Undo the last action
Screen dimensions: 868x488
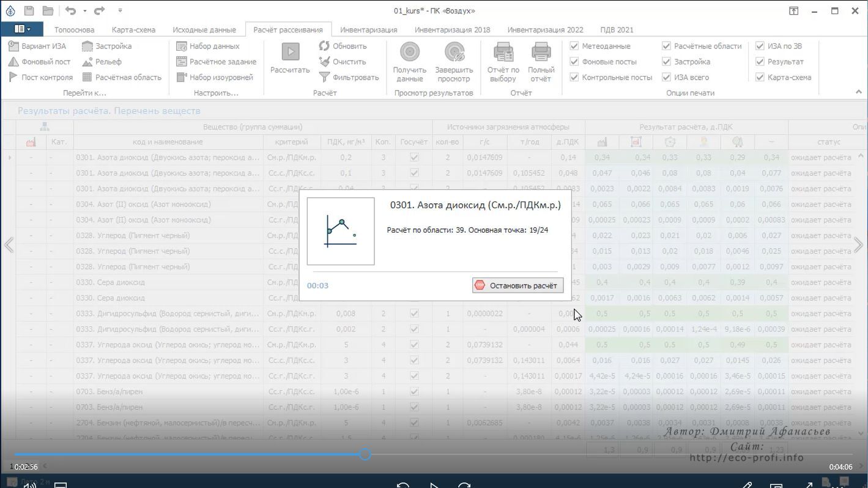70,10
